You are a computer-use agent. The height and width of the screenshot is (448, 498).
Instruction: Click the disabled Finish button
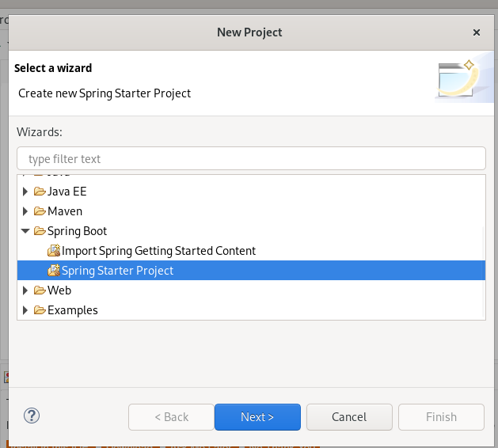pyautogui.click(x=441, y=417)
